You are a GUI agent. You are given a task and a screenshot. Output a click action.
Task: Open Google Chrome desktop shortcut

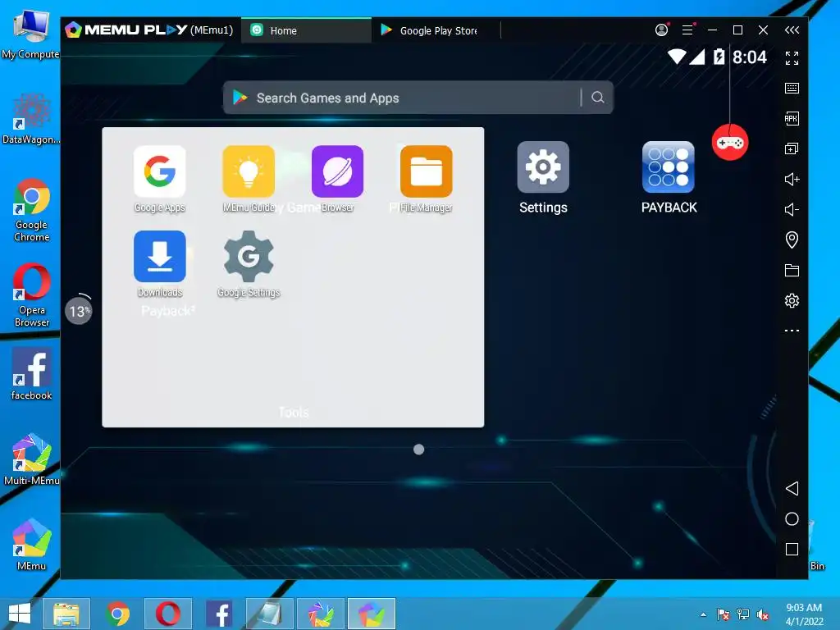coord(32,210)
